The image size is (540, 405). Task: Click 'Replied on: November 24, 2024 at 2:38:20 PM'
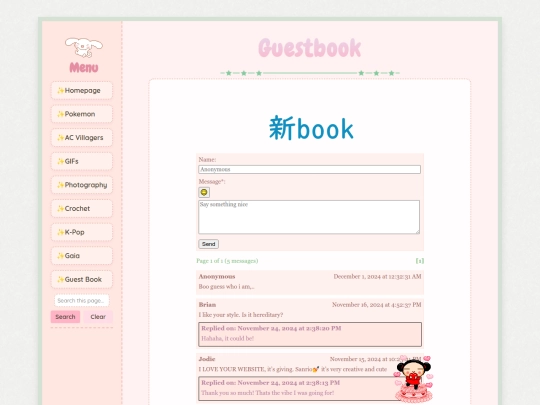click(271, 328)
